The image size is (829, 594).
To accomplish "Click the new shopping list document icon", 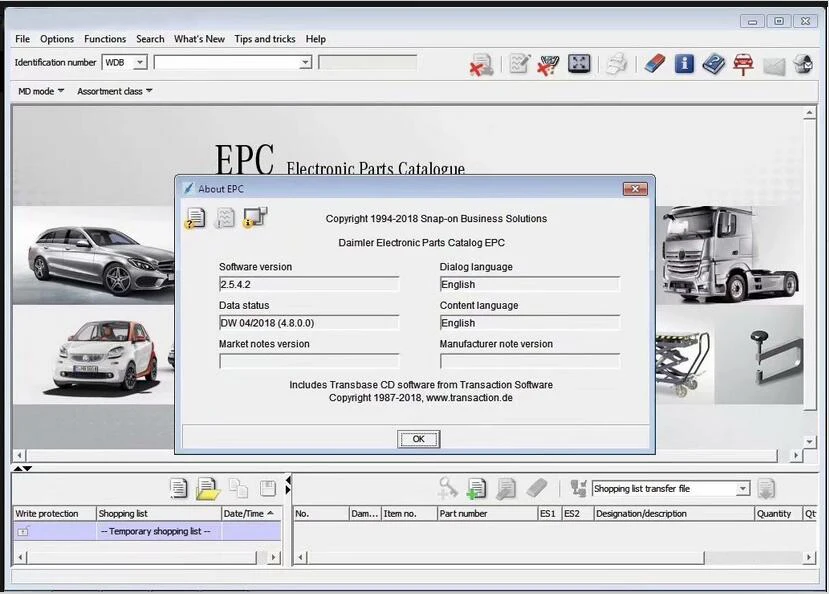I will click(x=179, y=488).
